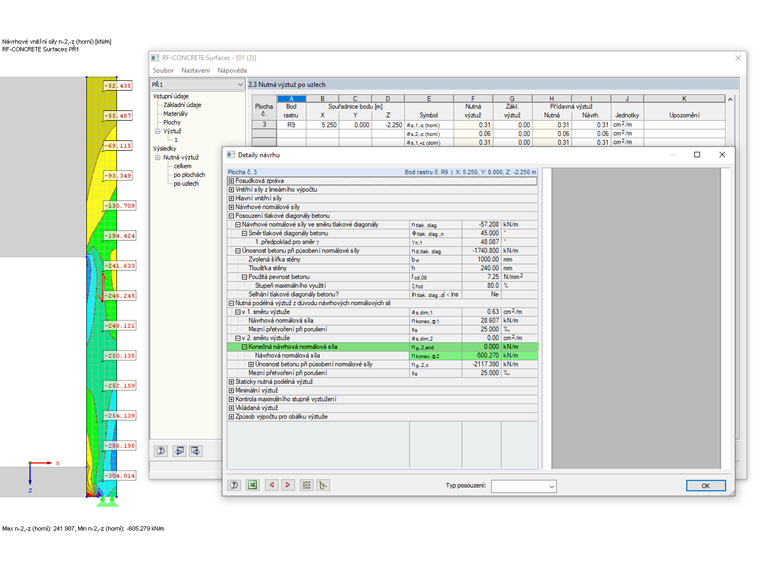The height and width of the screenshot is (570, 760).
Task: Click Upozornění column header
Action: (x=684, y=115)
